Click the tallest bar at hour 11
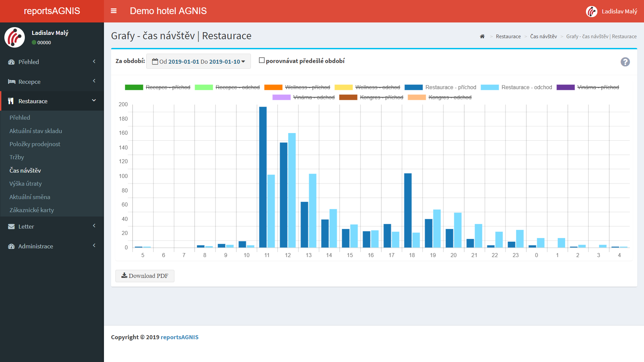The width and height of the screenshot is (644, 362). 263,177
